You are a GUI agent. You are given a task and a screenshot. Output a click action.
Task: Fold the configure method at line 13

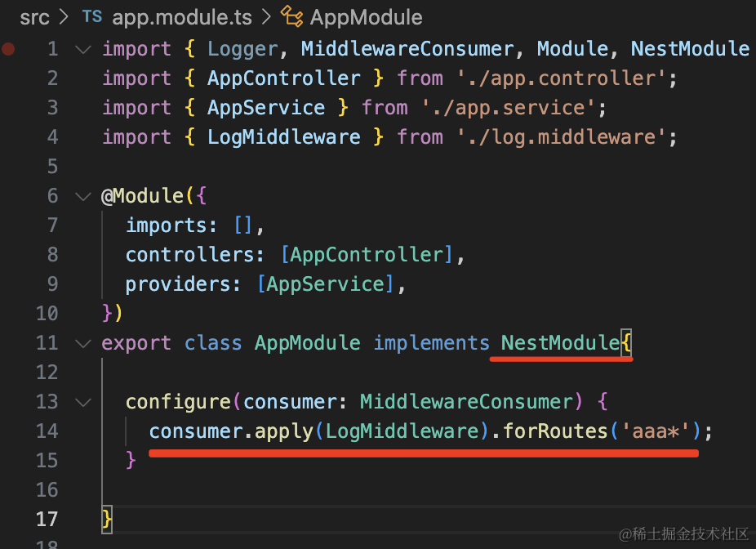pos(83,402)
